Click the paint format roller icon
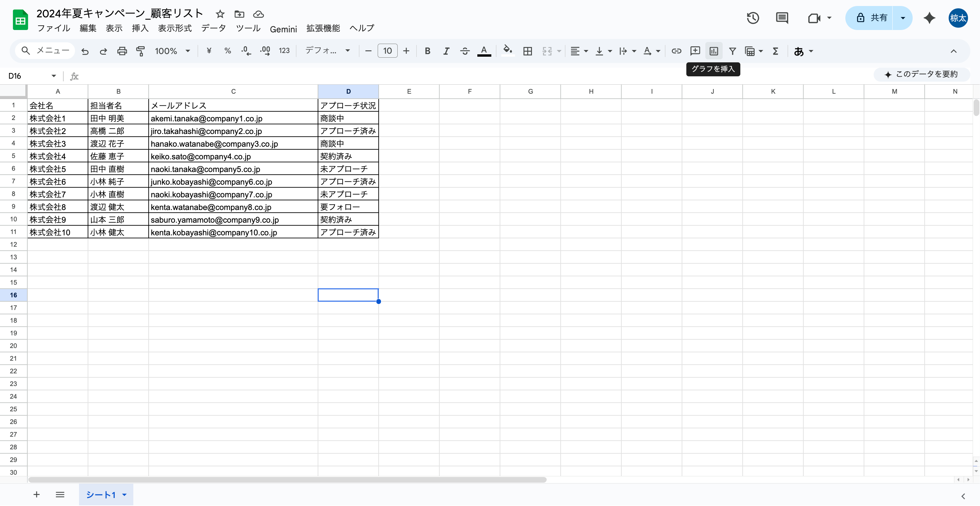Viewport: 980px width, 506px height. (140, 51)
